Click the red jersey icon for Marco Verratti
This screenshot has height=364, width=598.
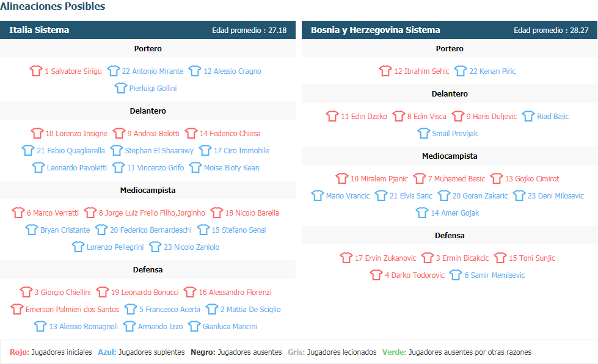pyautogui.click(x=18, y=213)
